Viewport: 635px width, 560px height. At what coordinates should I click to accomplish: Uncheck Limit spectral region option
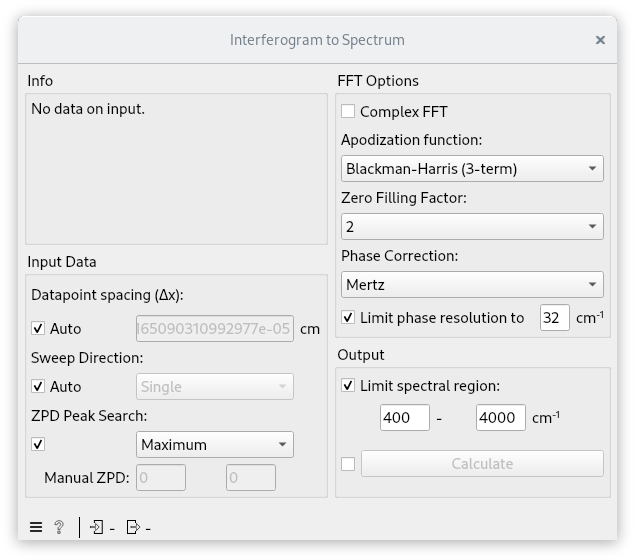348,385
